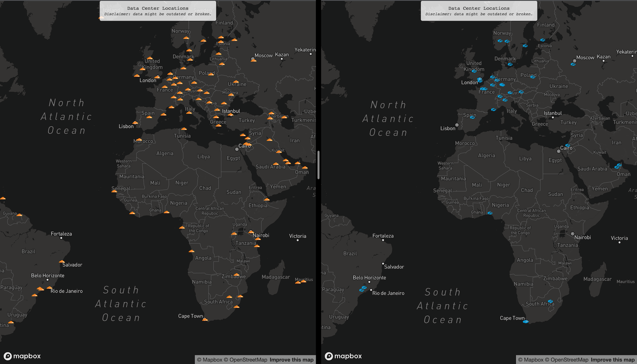Click the orange cloud marker at Moscow
The width and height of the screenshot is (637, 364).
click(254, 60)
